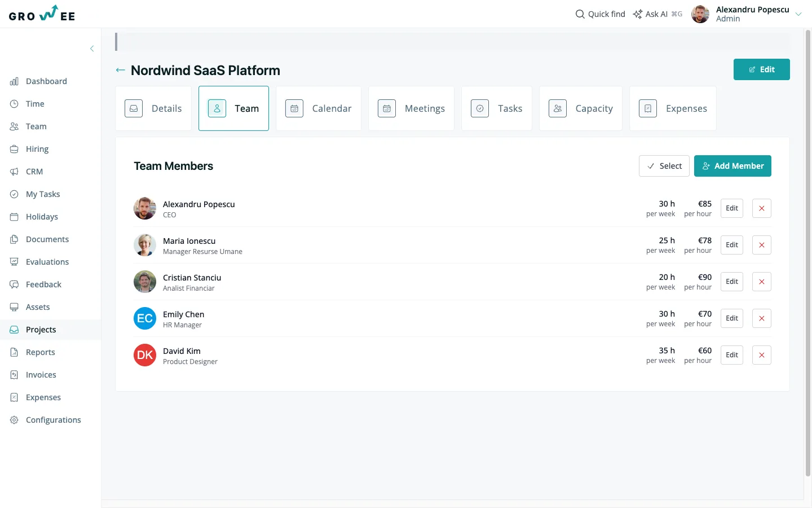Click the Evaluations icon in sidebar

point(14,262)
